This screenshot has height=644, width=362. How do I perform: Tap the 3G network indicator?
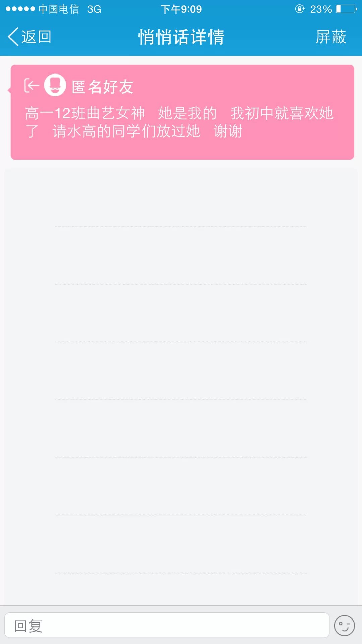tap(94, 9)
